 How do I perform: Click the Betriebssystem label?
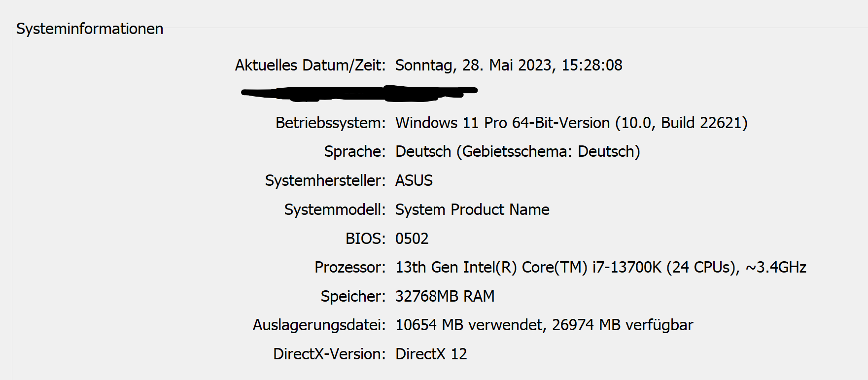click(330, 123)
